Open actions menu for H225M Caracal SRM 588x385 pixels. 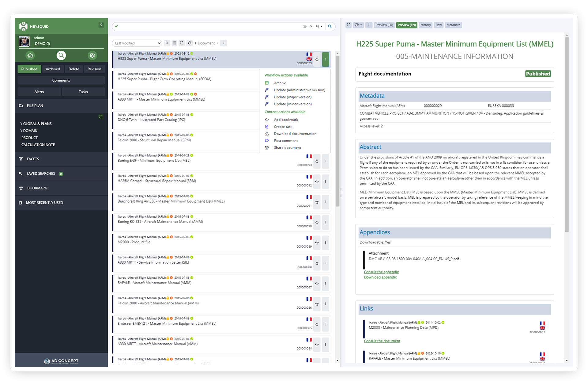[x=326, y=182]
